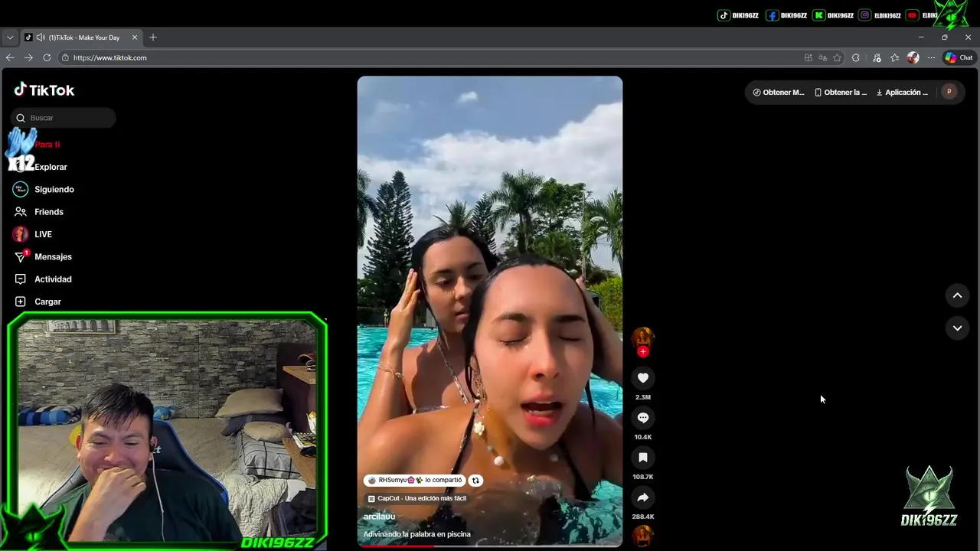Go to next video with down chevron
This screenshot has width=980, height=551.
[957, 328]
